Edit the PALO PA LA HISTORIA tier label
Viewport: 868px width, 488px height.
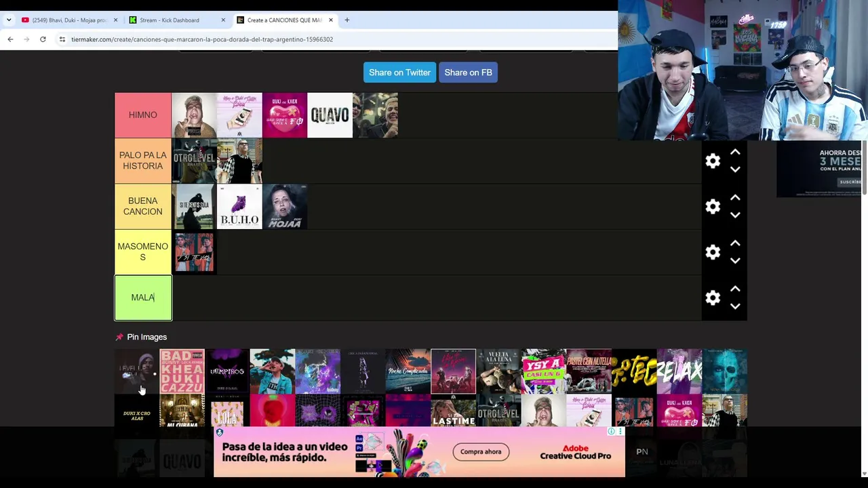(143, 161)
